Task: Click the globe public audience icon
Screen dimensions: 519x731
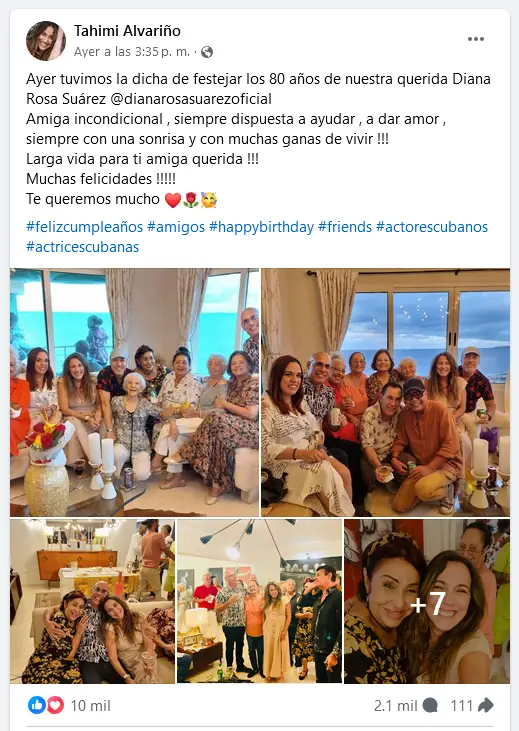Action: (x=207, y=52)
